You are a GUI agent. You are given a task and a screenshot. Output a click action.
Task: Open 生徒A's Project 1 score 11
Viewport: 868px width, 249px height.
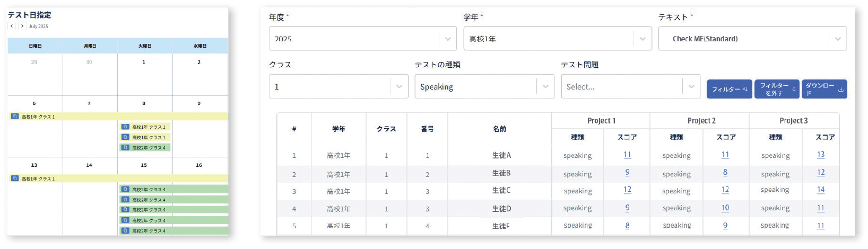point(627,155)
